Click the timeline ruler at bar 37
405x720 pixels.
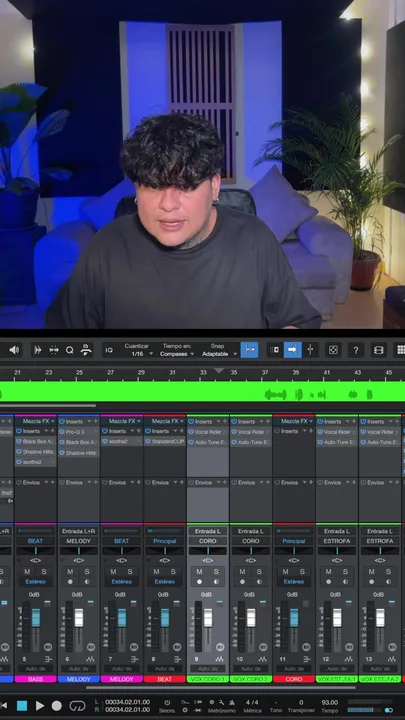coord(265,372)
